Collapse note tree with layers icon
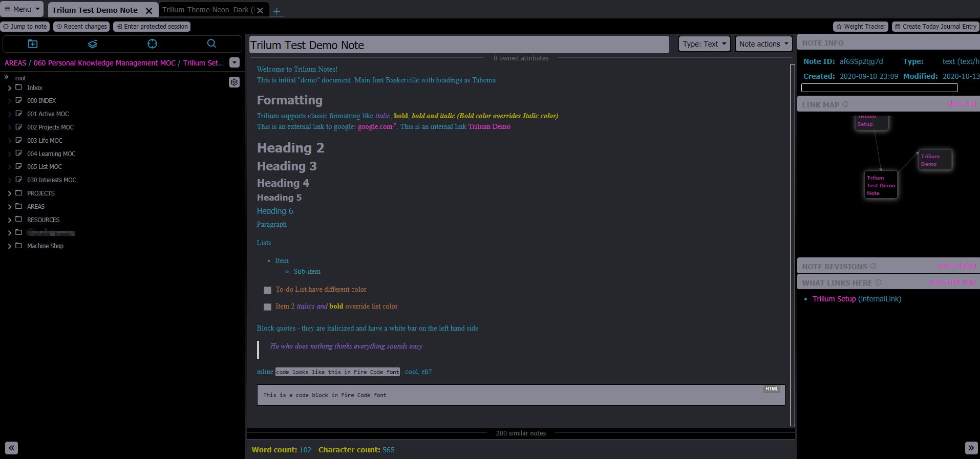Viewport: 980px width, 459px height. 93,44
